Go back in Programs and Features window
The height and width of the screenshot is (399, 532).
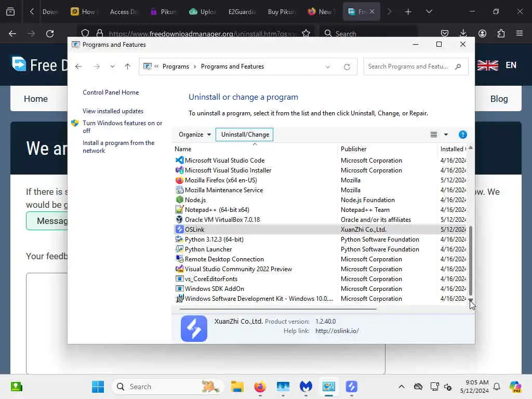78,66
